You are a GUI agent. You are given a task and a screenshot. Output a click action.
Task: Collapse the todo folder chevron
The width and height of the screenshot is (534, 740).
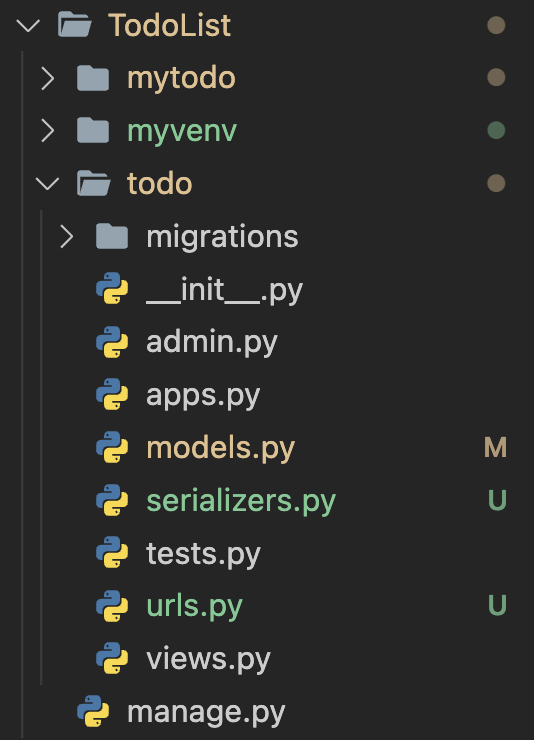(47, 184)
